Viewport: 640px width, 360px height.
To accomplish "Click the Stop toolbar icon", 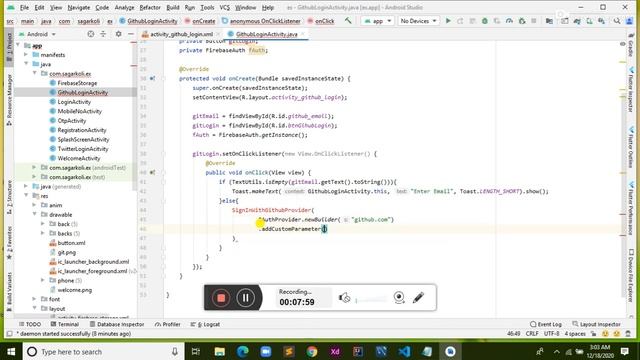I will pos(533,21).
